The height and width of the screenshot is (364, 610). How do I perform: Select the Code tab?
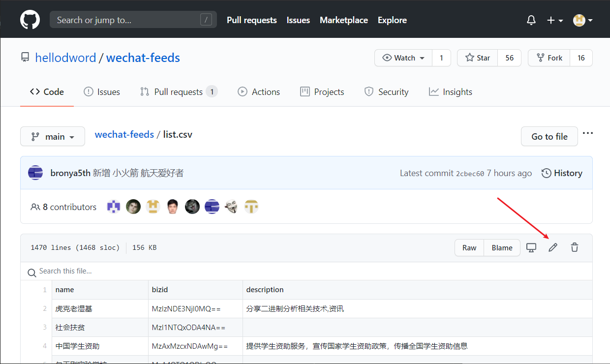click(47, 92)
